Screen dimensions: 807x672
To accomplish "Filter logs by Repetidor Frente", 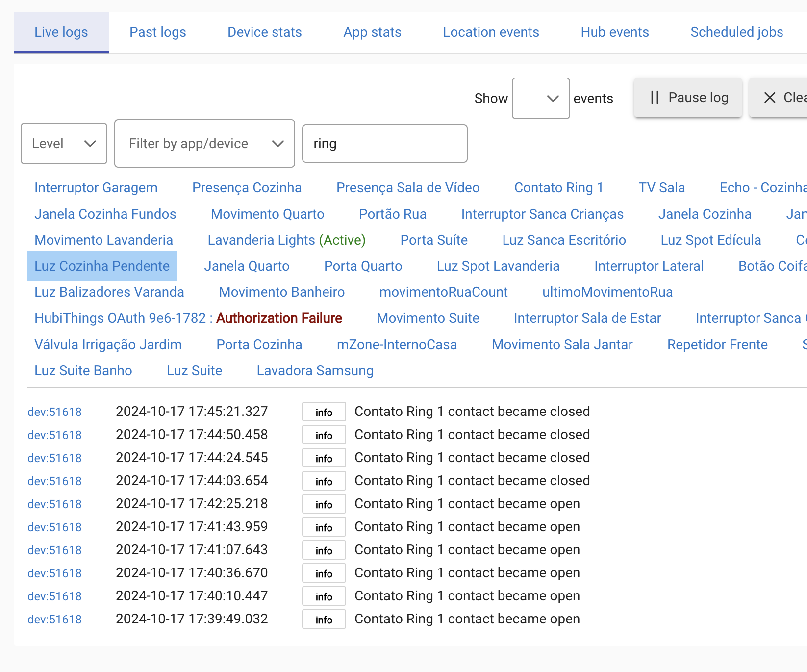I will click(718, 345).
